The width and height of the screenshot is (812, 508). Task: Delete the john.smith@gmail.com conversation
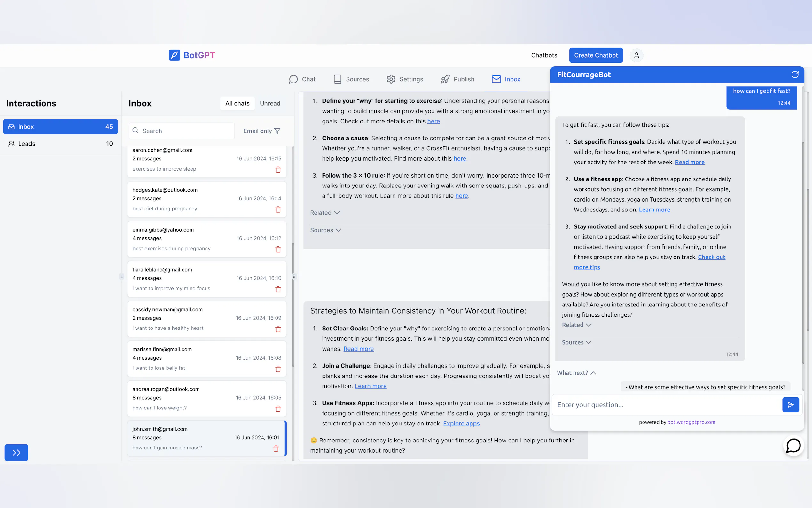[276, 448]
